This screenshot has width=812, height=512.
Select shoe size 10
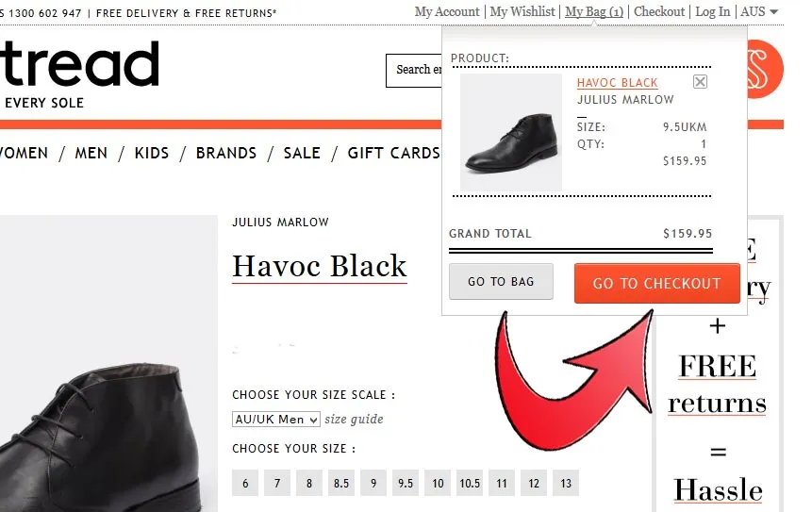(438, 483)
